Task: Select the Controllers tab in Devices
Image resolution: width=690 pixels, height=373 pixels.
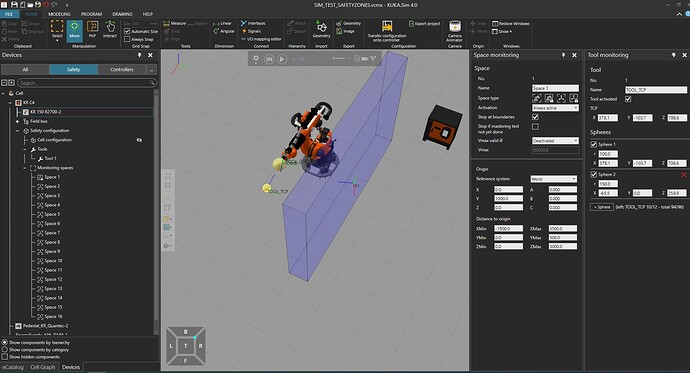Action: [x=122, y=69]
